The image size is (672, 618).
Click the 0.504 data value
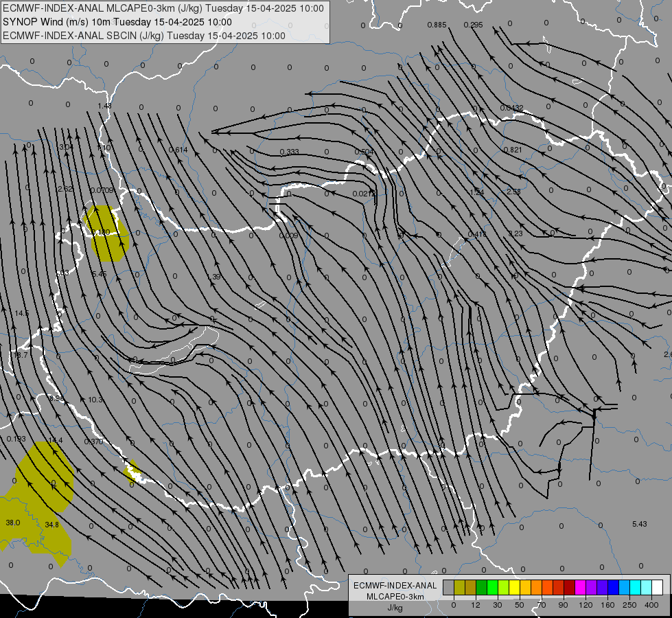pos(364,152)
